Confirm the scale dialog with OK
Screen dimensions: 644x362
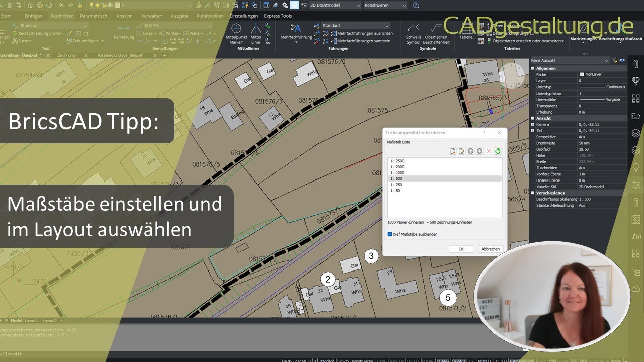(461, 249)
